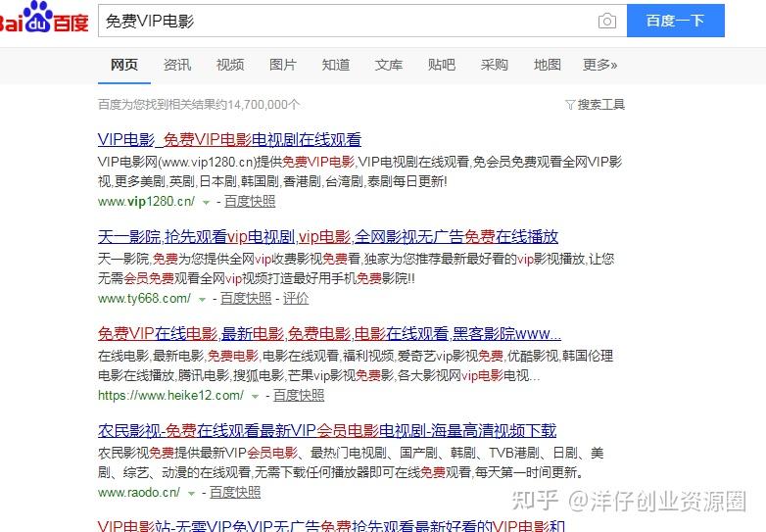The height and width of the screenshot is (532, 766).
Task: Expand dropdown arrow next to www.ty668.com
Action: pos(202,300)
